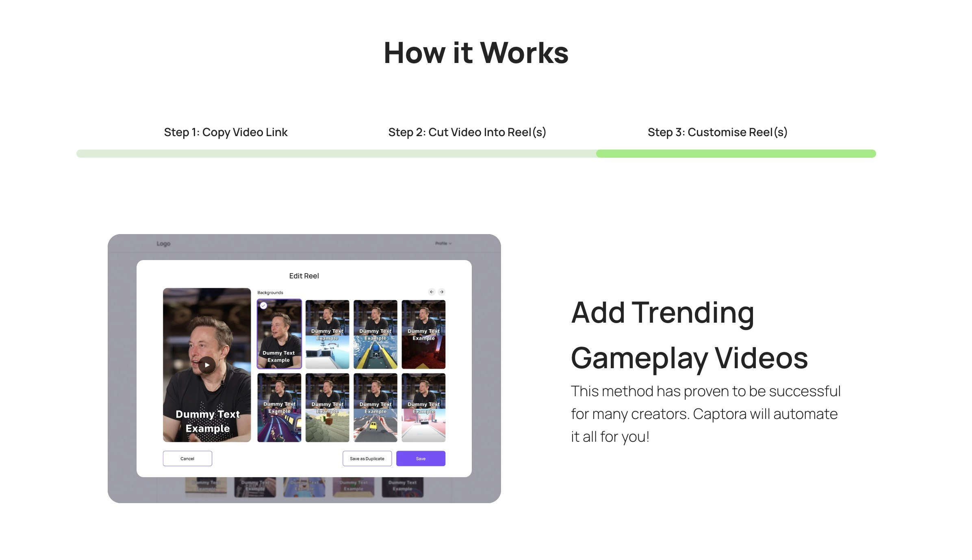The width and height of the screenshot is (972, 560).
Task: Click the Cancel button
Action: tap(187, 458)
